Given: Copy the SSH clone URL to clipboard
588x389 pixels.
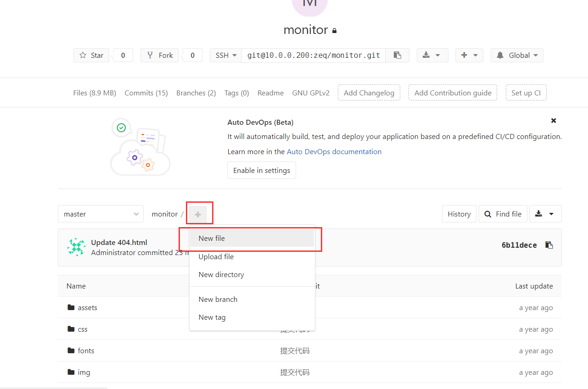Looking at the screenshot, I should tap(398, 56).
